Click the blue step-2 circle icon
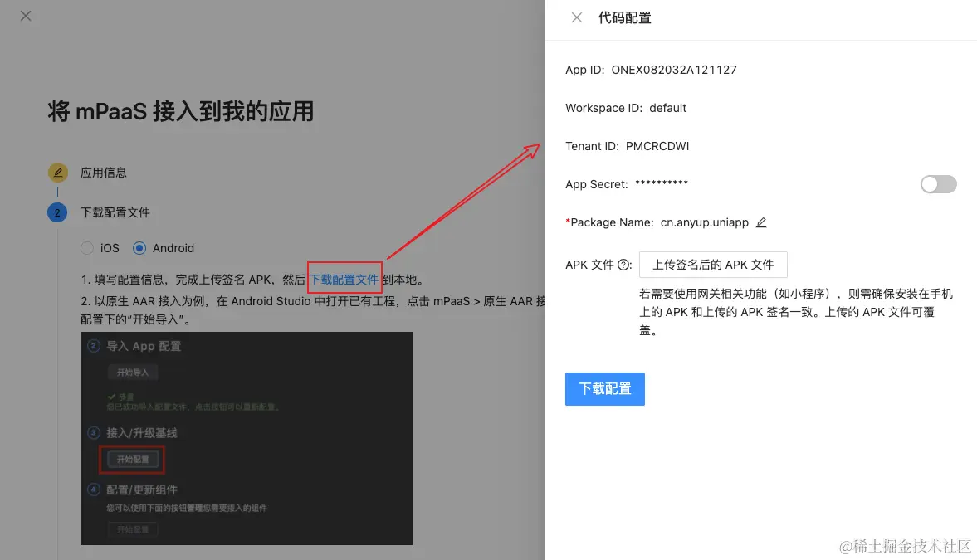The width and height of the screenshot is (977, 560). point(57,212)
